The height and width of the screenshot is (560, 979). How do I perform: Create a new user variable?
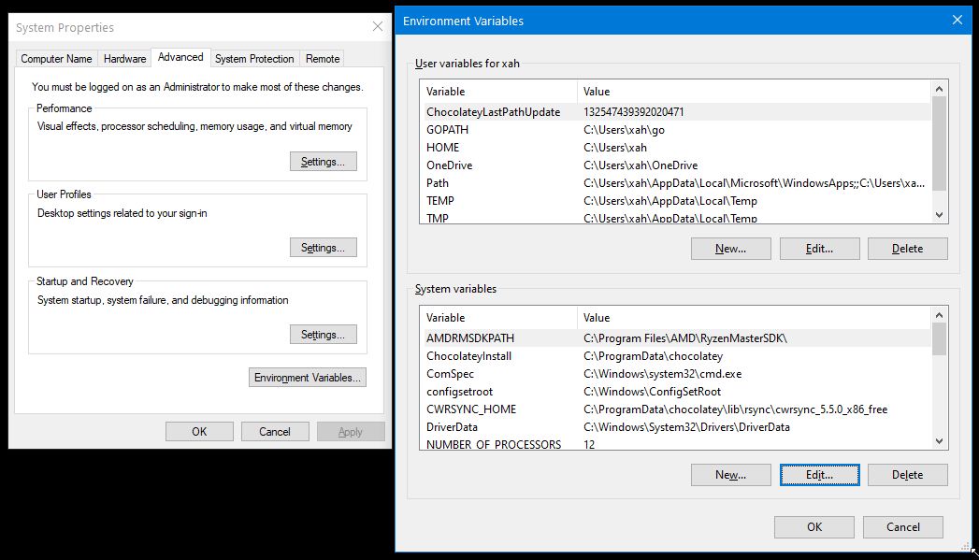click(730, 248)
